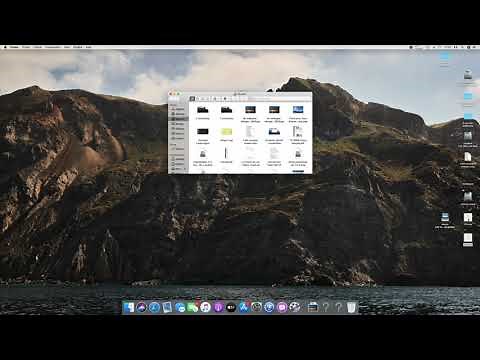The image size is (480, 360).
Task: Open Finder from the Dock
Action: click(x=128, y=307)
